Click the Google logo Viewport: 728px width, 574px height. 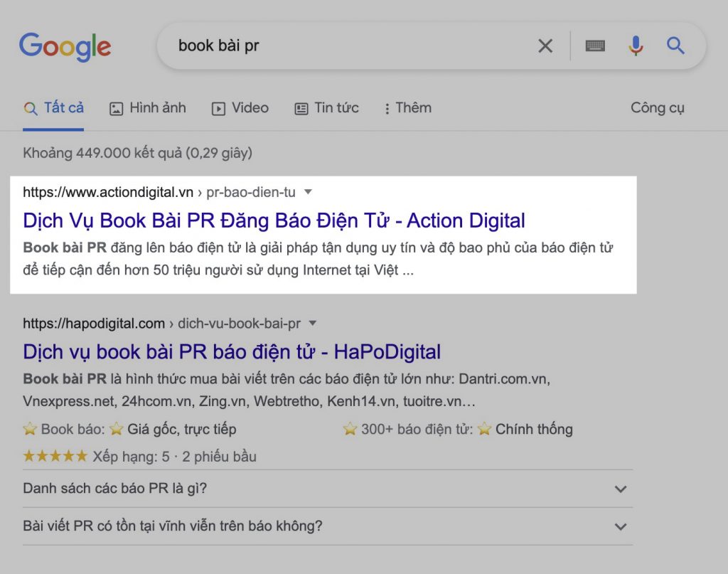tap(65, 46)
